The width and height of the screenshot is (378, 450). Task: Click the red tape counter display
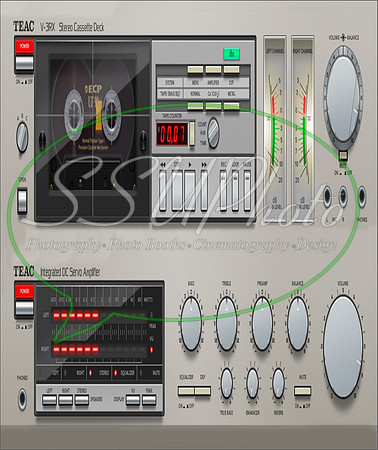172,134
